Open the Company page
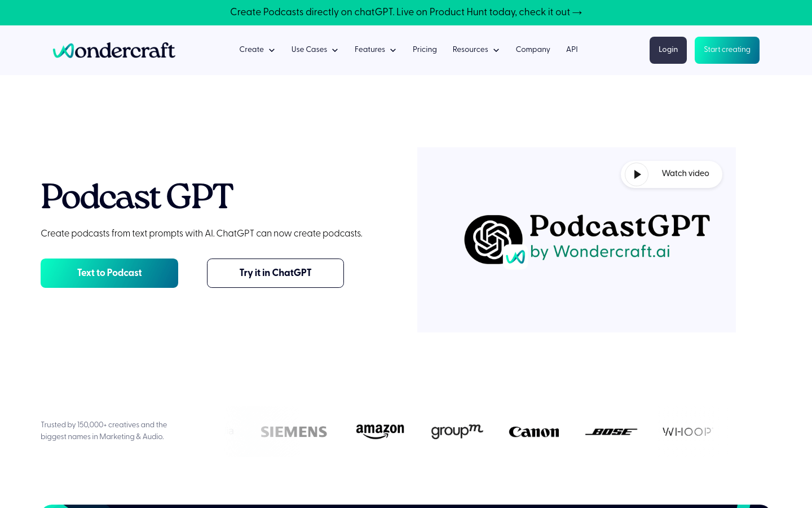Image resolution: width=812 pixels, height=508 pixels. click(533, 50)
